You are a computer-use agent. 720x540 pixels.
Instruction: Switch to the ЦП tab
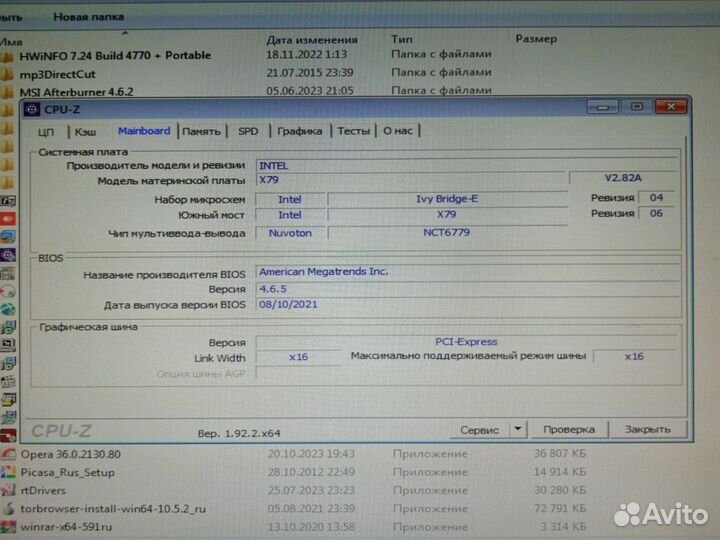pyautogui.click(x=46, y=131)
